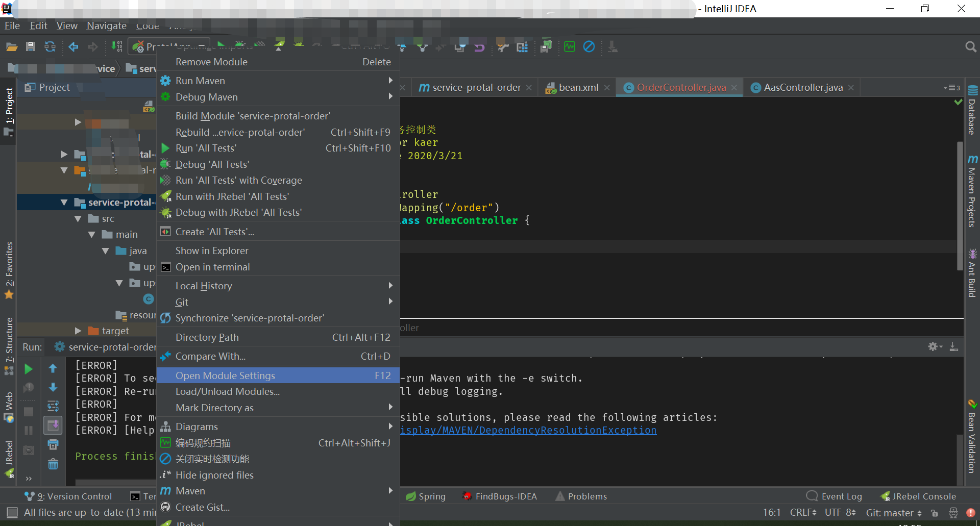Click the Open folder toolbar icon
This screenshot has width=980, height=526.
[x=12, y=47]
